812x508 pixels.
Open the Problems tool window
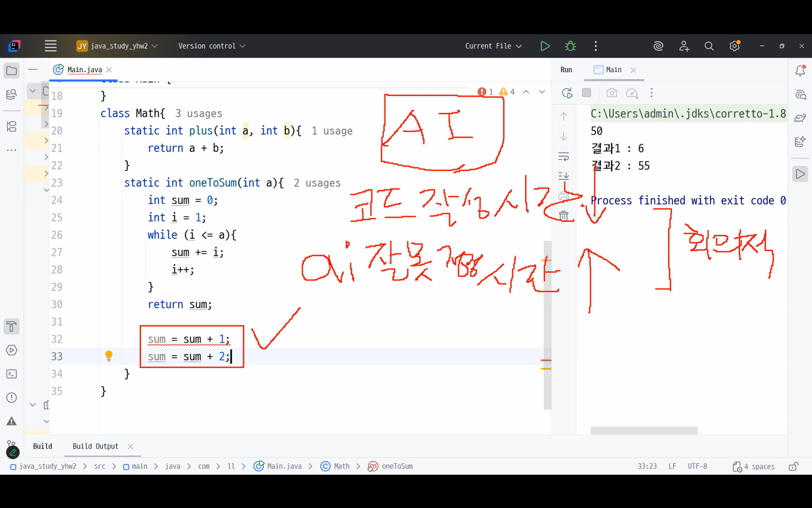(x=12, y=398)
